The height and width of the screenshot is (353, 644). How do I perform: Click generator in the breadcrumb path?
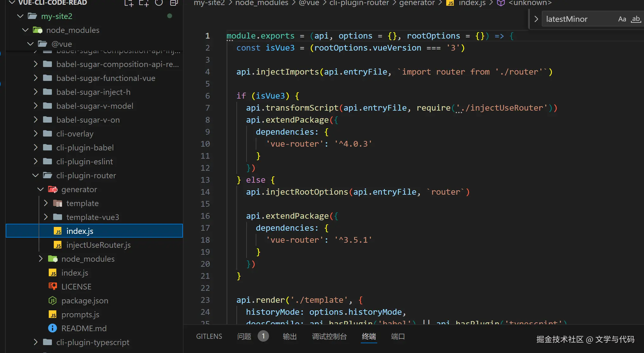pos(416,3)
